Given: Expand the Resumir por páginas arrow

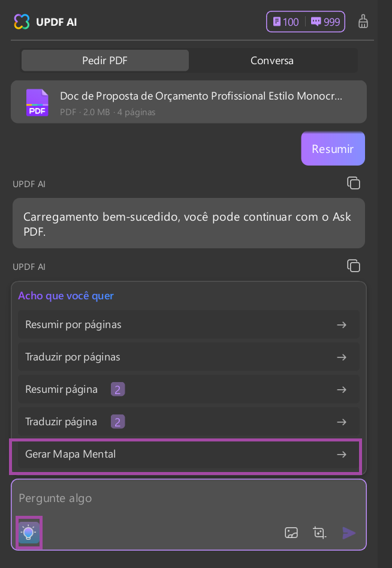Looking at the screenshot, I should click(x=341, y=324).
